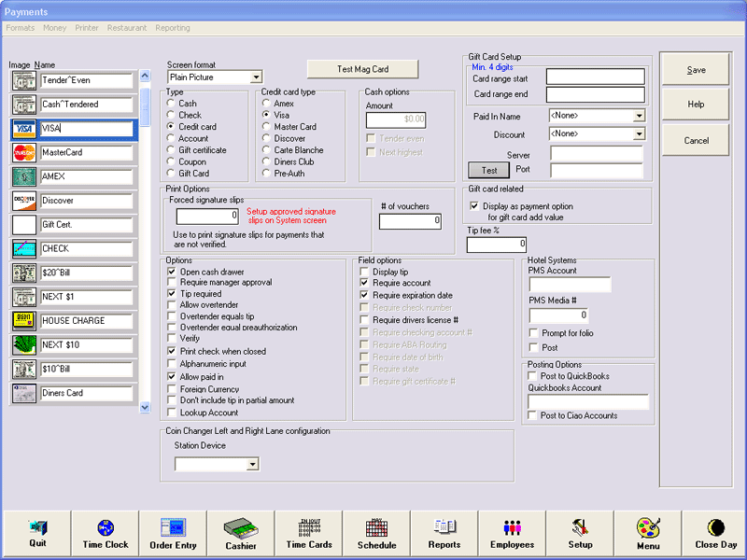Image resolution: width=747 pixels, height=560 pixels.
Task: Click the HOUSE CHARGE image icon
Action: pos(24,321)
